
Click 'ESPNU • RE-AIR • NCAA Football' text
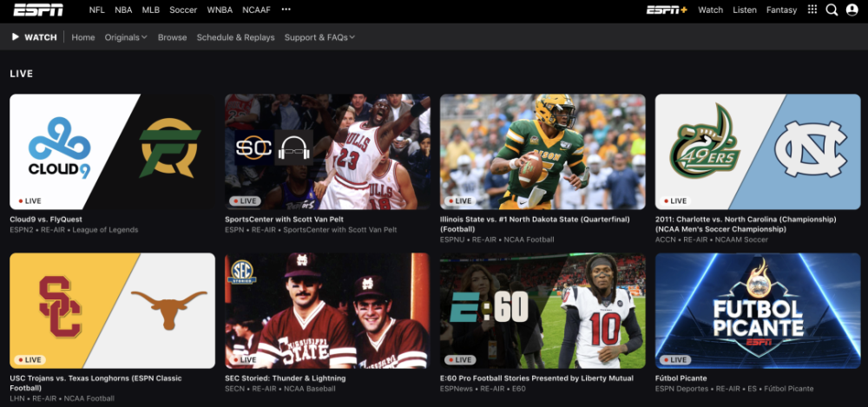point(497,240)
